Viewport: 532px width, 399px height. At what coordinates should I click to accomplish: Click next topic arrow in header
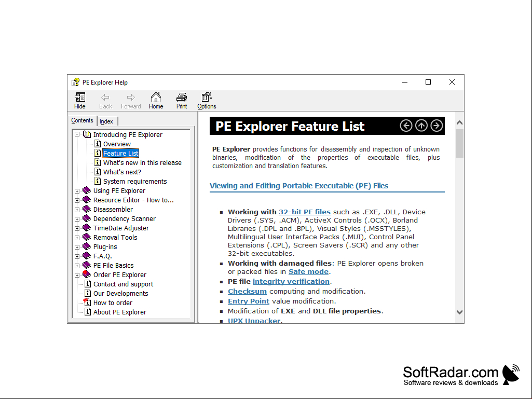[x=436, y=126]
